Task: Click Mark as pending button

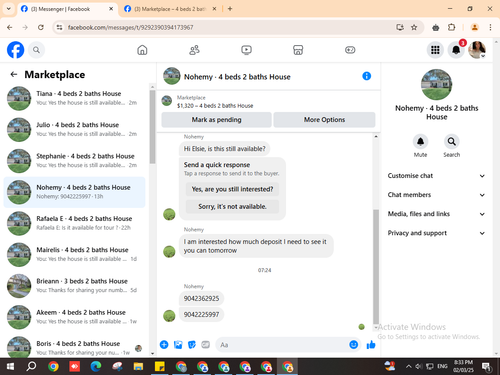Action: click(x=216, y=120)
